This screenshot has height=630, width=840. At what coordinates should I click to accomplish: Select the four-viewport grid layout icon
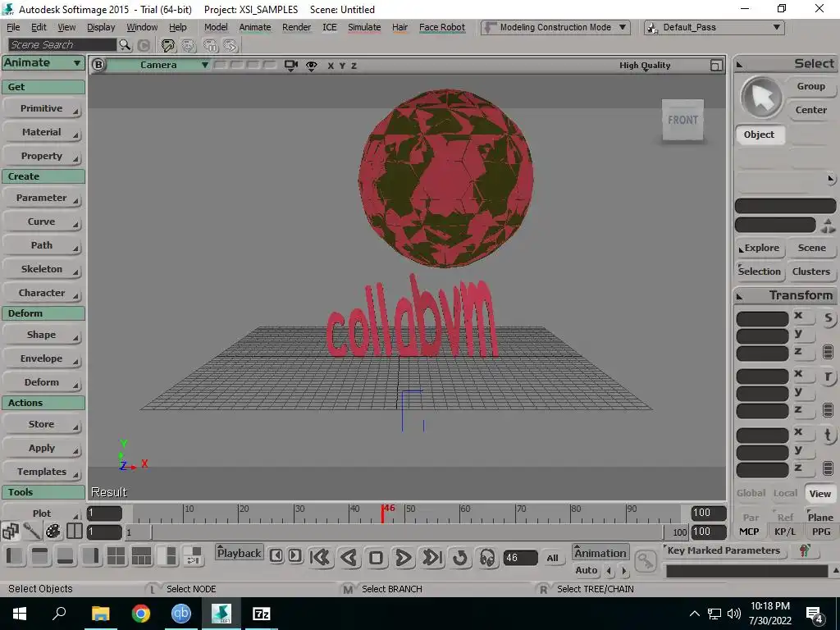[116, 556]
